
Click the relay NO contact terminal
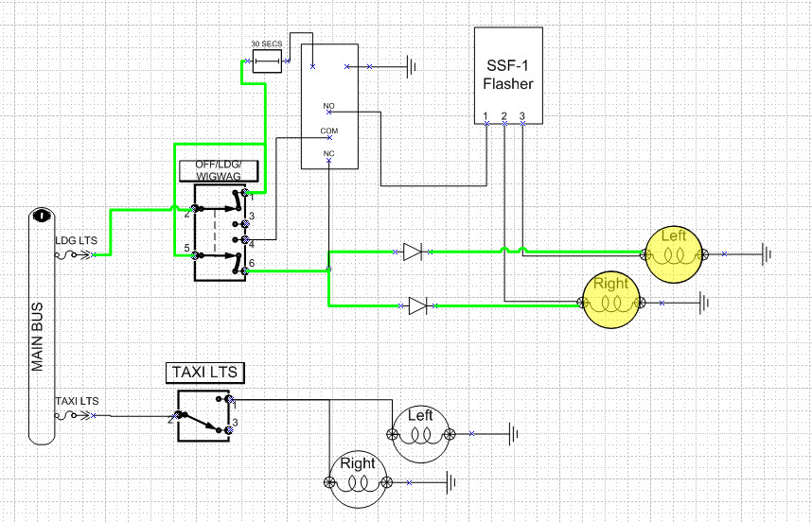click(328, 112)
